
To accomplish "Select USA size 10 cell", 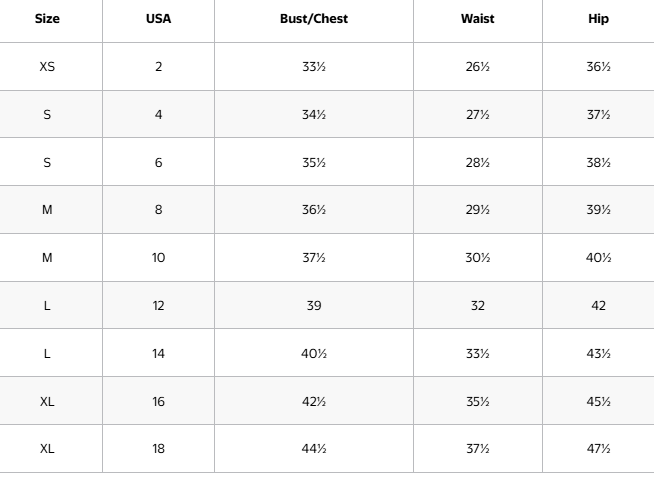I will click(x=158, y=258).
